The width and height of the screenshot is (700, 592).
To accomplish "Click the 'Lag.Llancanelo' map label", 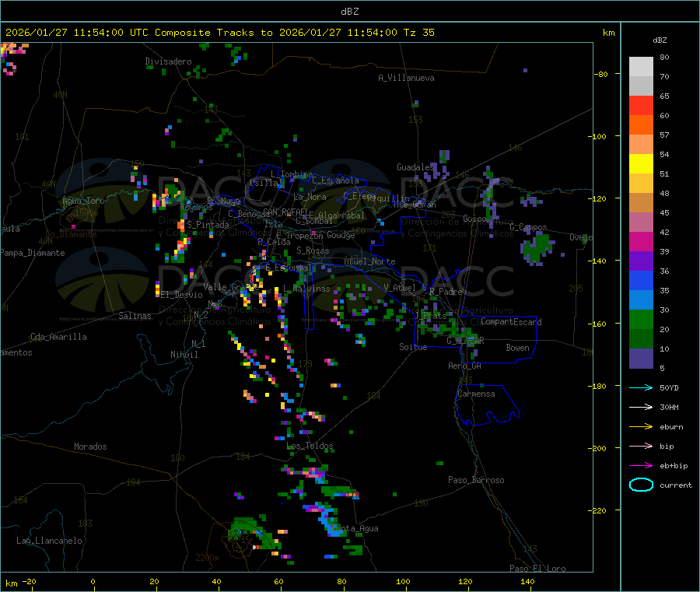I will tap(49, 541).
